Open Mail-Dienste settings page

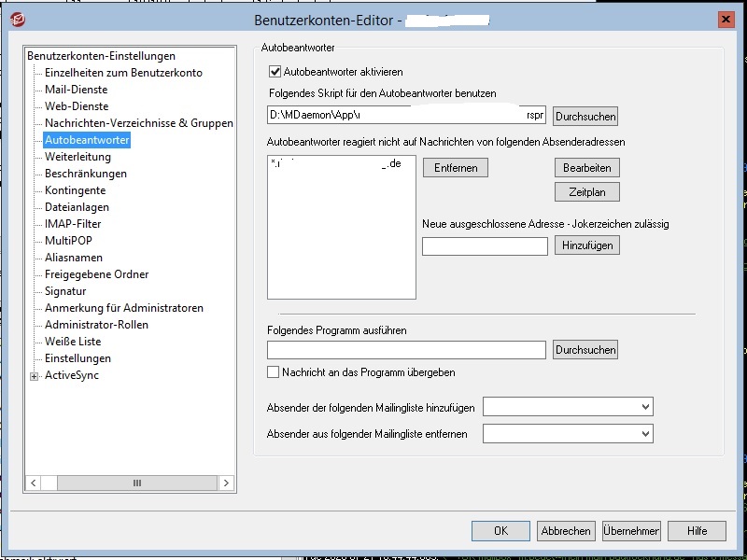point(76,90)
